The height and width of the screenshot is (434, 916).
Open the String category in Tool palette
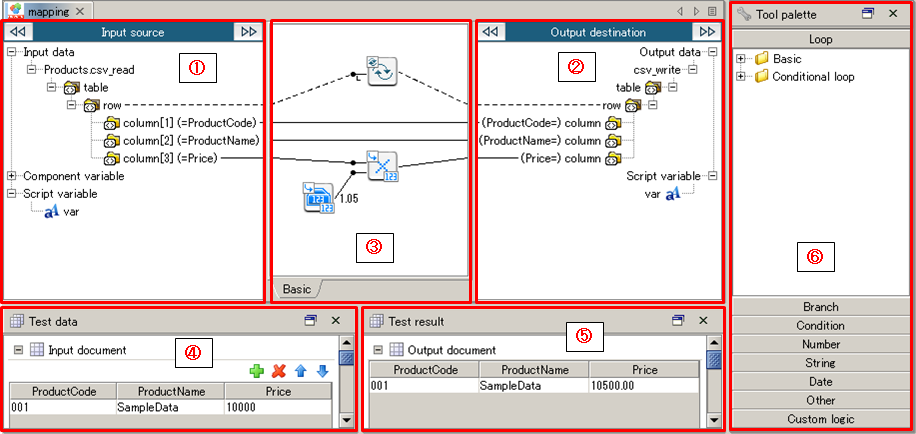[820, 363]
